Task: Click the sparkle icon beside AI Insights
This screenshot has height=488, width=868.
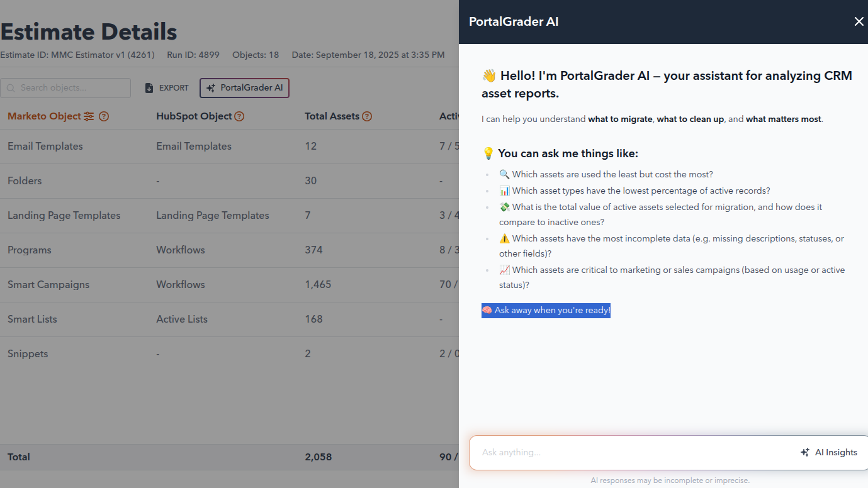Action: pos(804,452)
